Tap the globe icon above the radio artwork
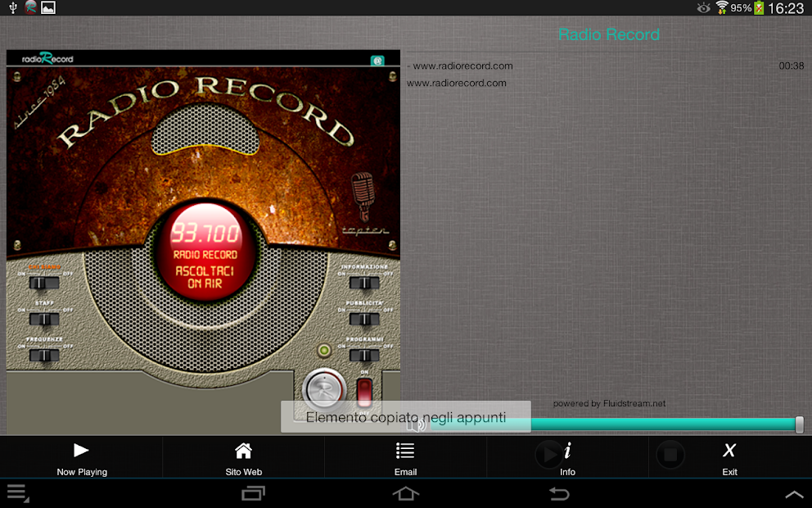The height and width of the screenshot is (508, 812). pyautogui.click(x=377, y=61)
